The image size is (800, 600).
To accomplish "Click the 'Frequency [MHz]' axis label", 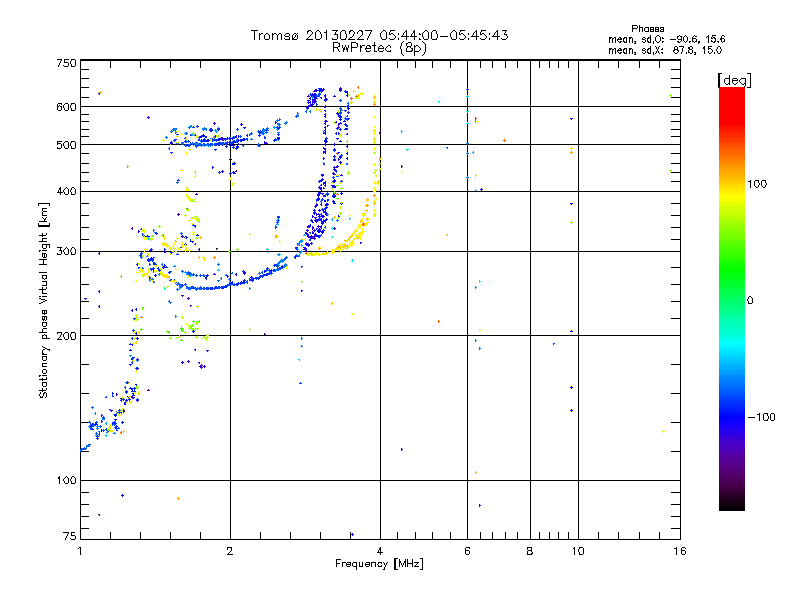I will (379, 564).
